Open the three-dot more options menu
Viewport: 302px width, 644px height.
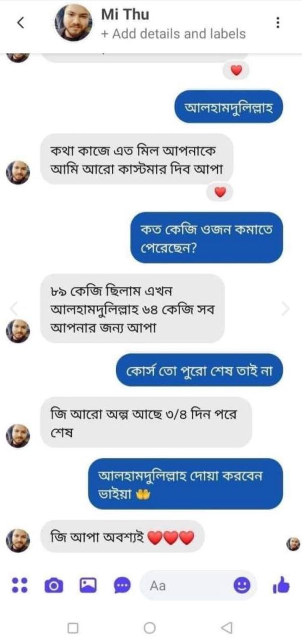coord(278,23)
